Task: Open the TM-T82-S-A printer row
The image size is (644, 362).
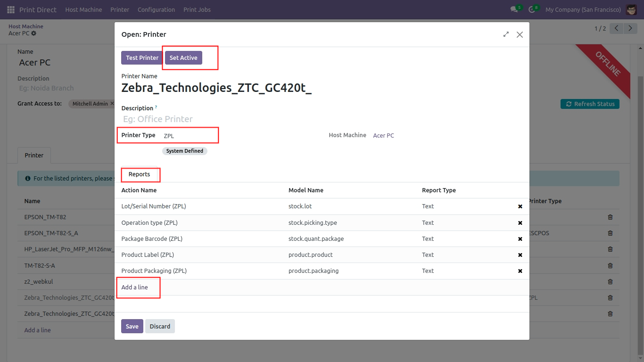Action: [40, 265]
